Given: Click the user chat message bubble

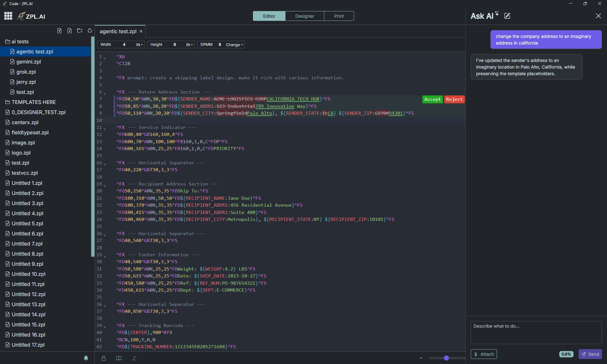Looking at the screenshot, I should (546, 39).
